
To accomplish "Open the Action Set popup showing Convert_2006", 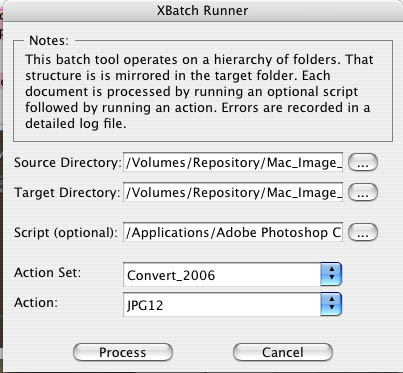I will click(x=232, y=275).
